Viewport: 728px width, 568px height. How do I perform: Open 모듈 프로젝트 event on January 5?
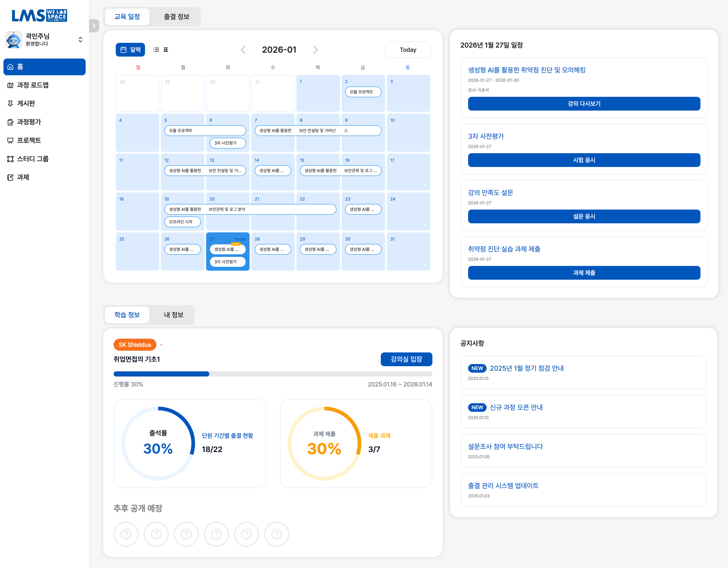[205, 130]
